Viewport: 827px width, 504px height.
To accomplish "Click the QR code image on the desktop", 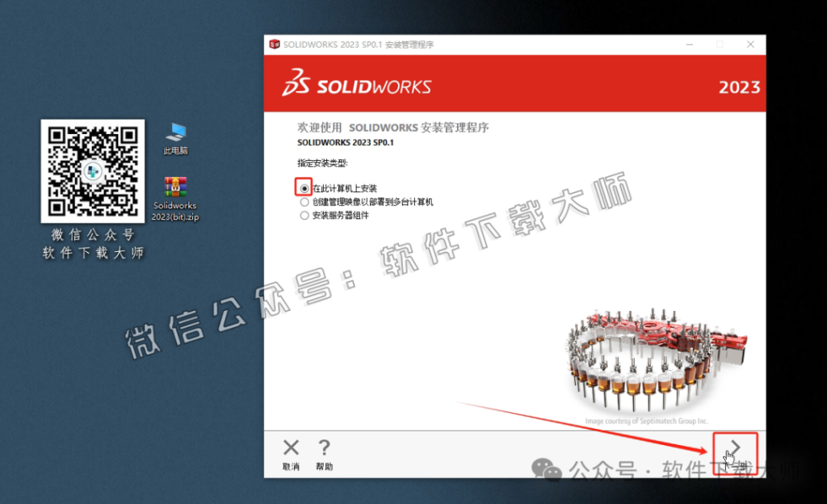I will pyautogui.click(x=92, y=171).
